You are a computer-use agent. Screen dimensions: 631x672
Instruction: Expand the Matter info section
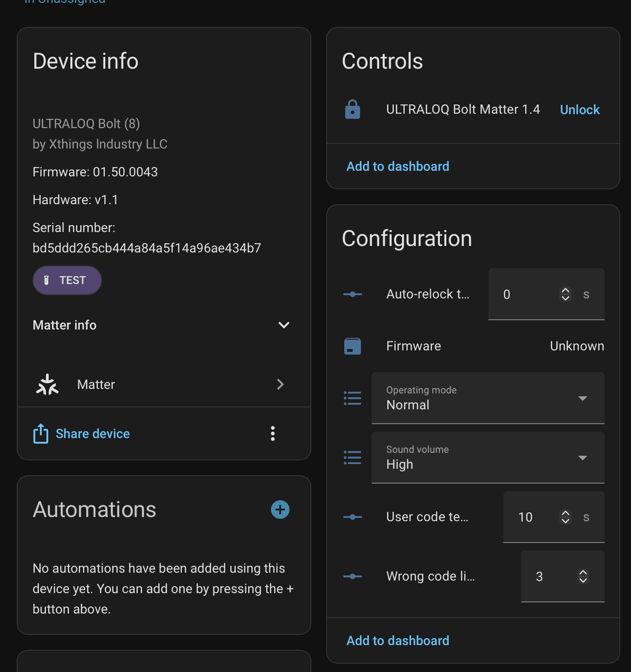pyautogui.click(x=283, y=325)
